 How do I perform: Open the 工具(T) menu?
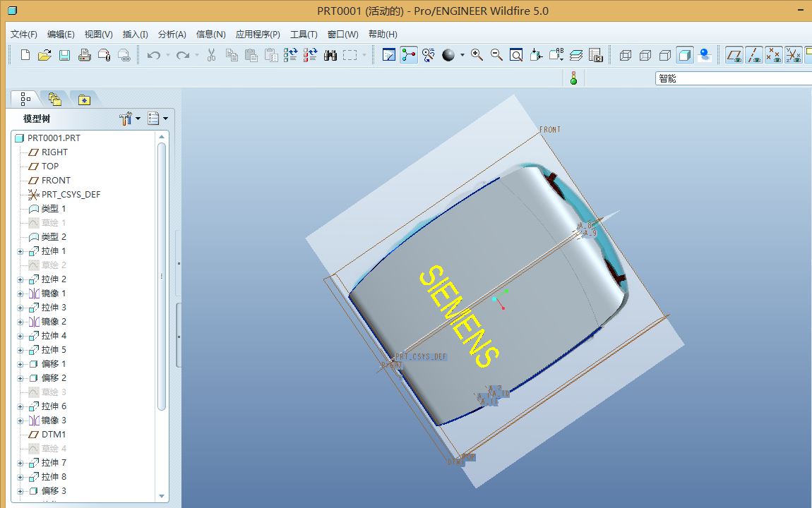pos(304,34)
